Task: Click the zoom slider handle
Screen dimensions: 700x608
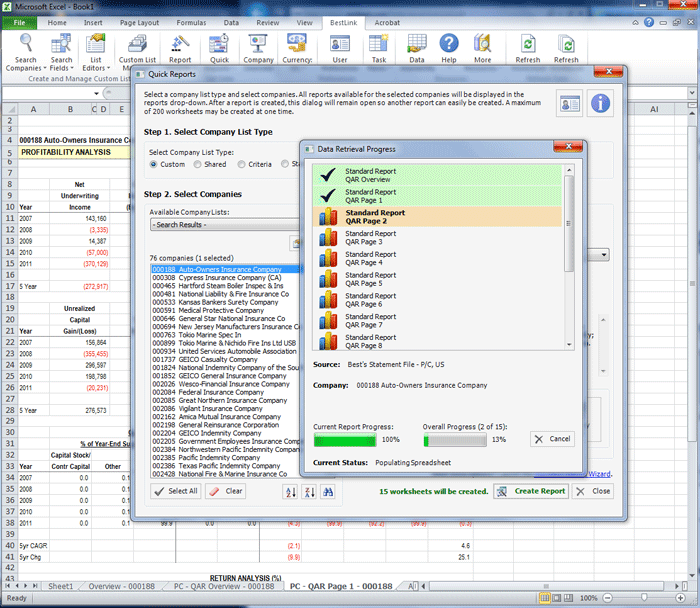Action: 644,597
